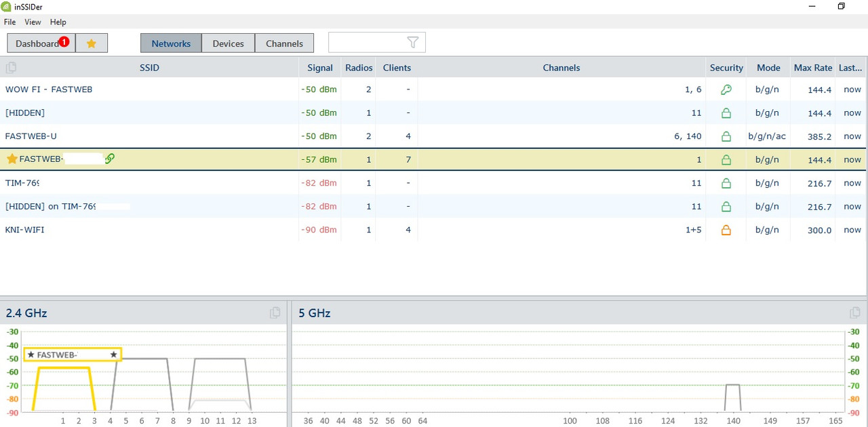
Task: Select the TIM-769 network name
Action: pyautogui.click(x=22, y=183)
